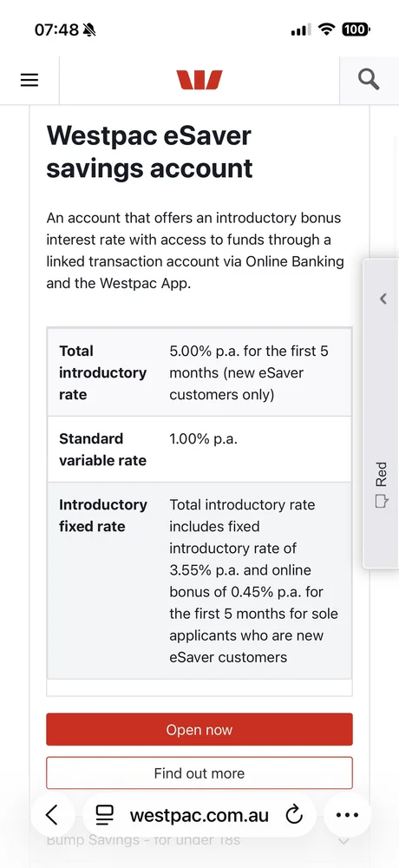This screenshot has height=868, width=399.
Task: Go back with browser back arrow
Action: click(52, 815)
